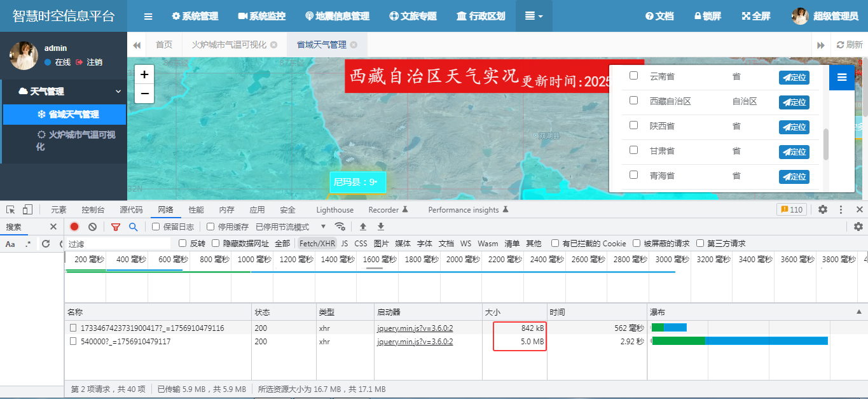
Task: Enable 保留日志 preserve log checkbox
Action: pos(156,227)
